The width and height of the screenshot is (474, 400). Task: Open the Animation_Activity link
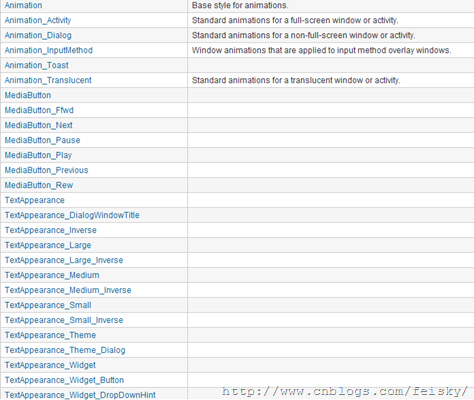38,20
